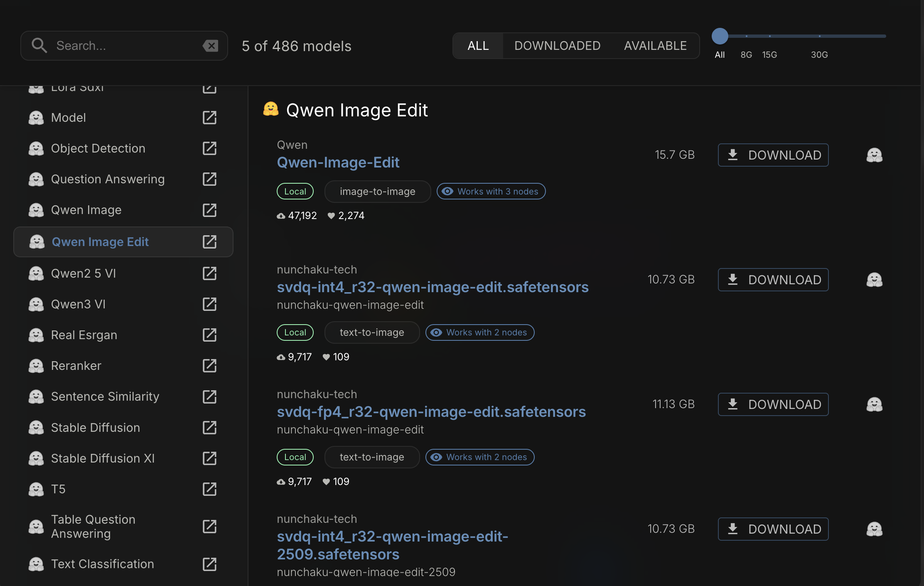Open external link icon for Stable Diffusion Xl
The image size is (924, 586).
[209, 458]
